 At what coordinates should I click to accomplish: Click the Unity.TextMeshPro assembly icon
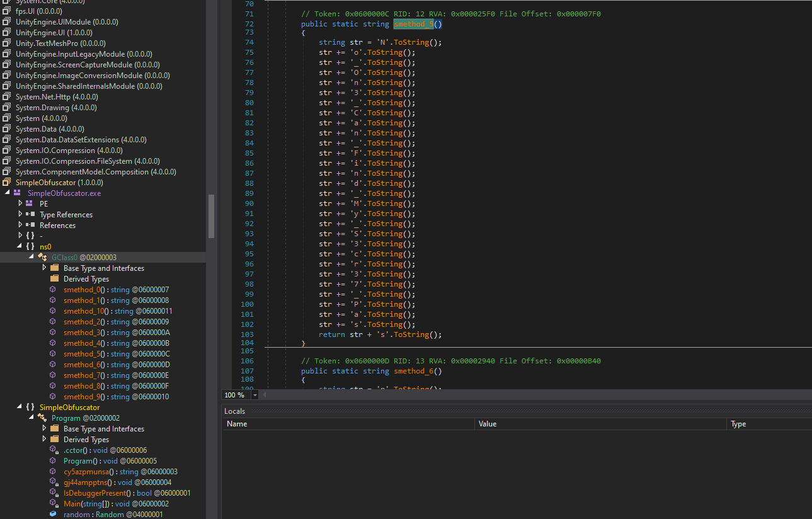coord(7,43)
